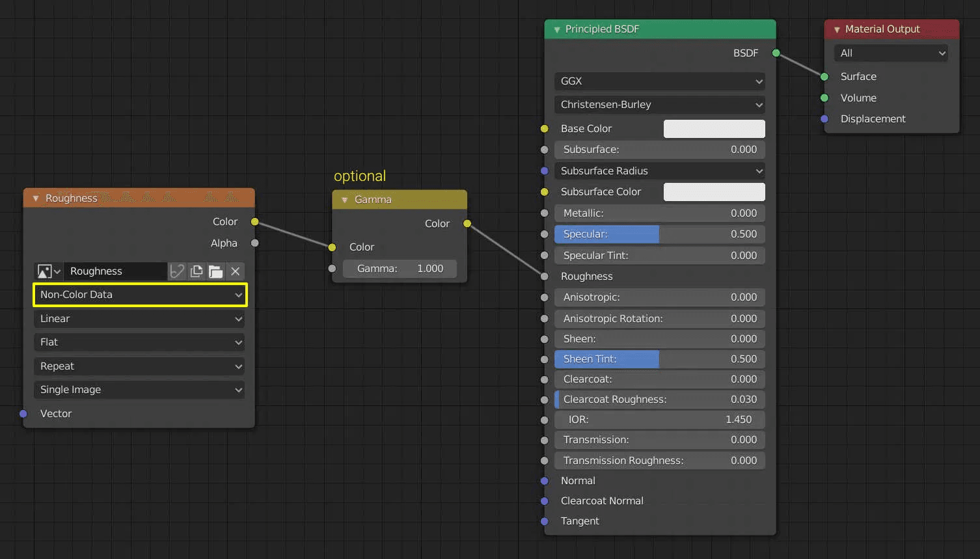This screenshot has width=980, height=559.
Task: Click the image browser icon on Roughness node
Action: (46, 271)
